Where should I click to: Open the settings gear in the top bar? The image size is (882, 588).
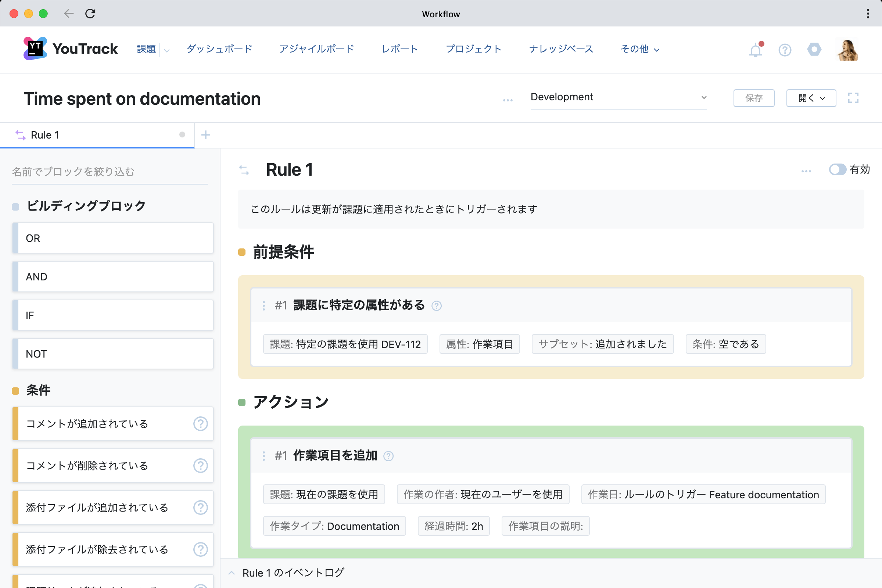(x=814, y=49)
